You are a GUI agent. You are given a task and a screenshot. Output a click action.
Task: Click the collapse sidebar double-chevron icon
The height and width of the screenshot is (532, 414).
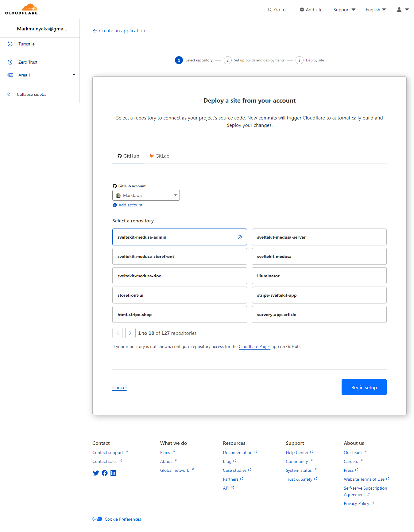9,94
